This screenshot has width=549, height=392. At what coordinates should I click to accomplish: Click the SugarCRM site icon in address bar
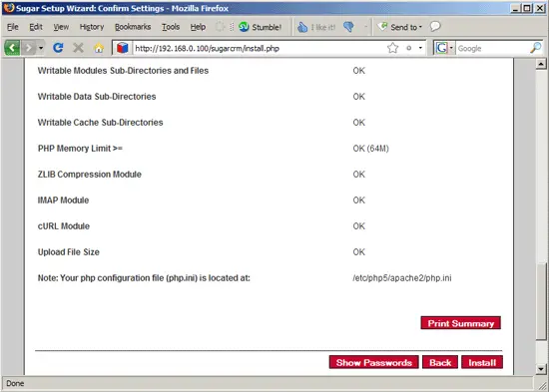coord(122,48)
